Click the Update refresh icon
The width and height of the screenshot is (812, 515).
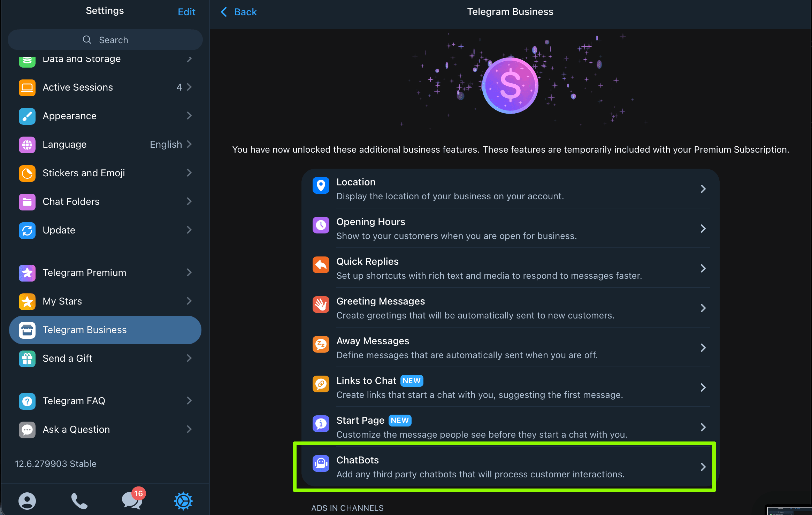click(x=27, y=230)
